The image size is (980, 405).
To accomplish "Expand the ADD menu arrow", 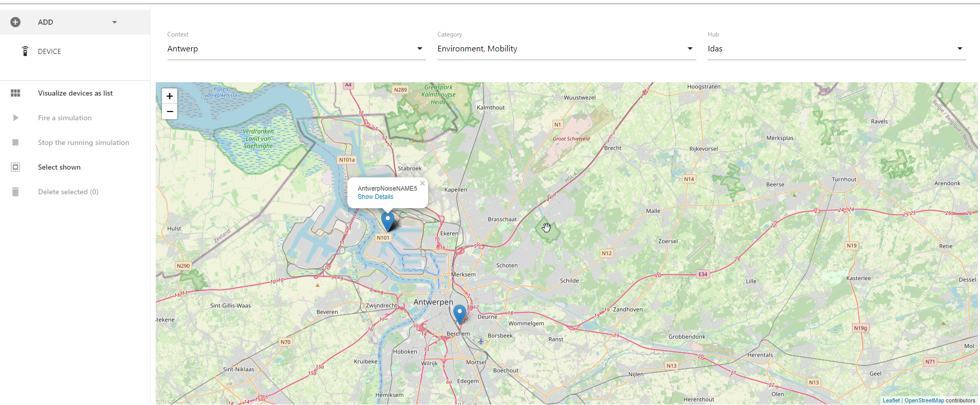I will (x=115, y=22).
